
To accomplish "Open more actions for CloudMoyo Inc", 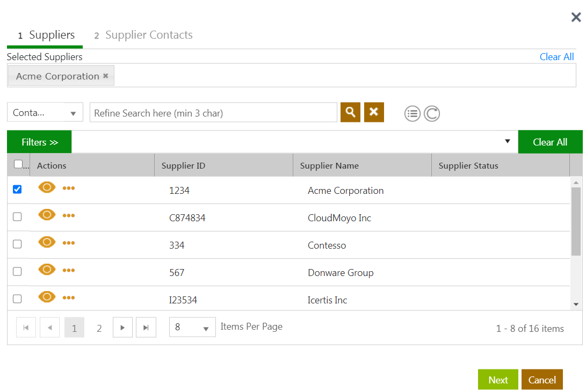I will [69, 215].
